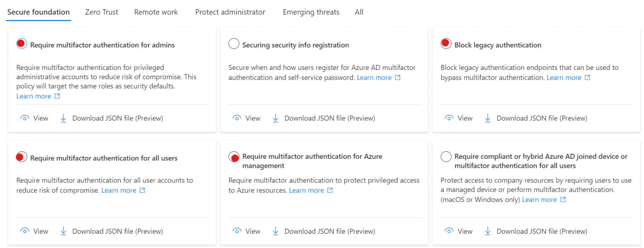Select the empty circle on 'Securing security info registration'
The height and width of the screenshot is (248, 644).
point(234,43)
